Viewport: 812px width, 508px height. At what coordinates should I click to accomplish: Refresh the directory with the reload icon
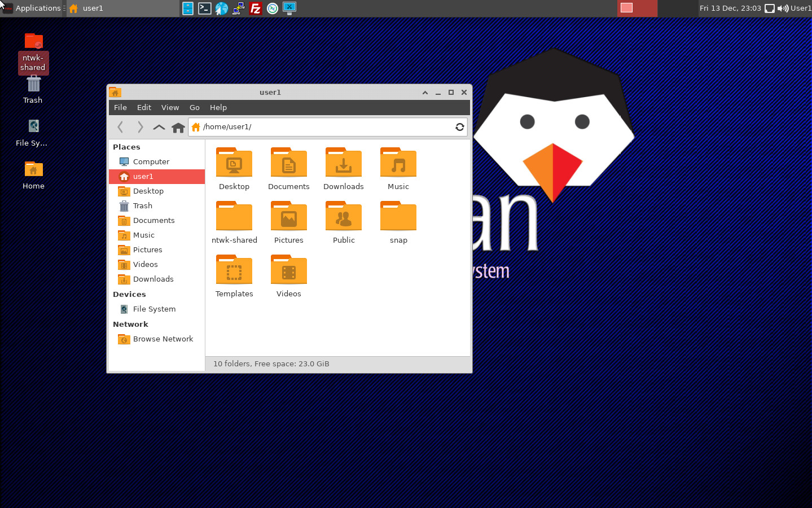tap(459, 127)
